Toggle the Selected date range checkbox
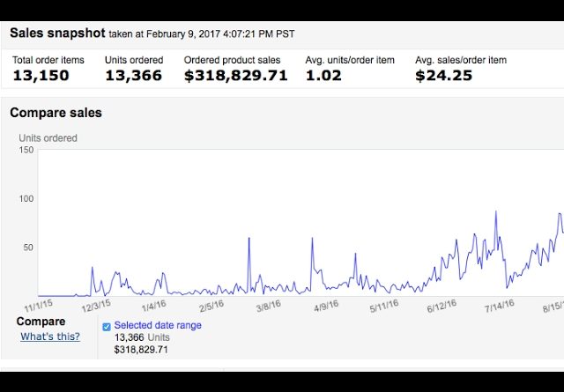This screenshot has height=392, width=564. (107, 326)
